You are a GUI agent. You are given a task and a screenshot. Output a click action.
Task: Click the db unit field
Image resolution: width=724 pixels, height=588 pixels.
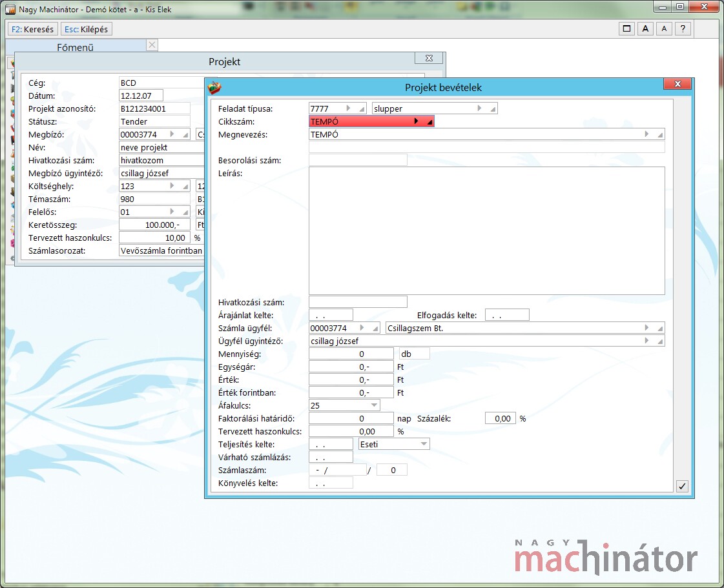(x=414, y=354)
